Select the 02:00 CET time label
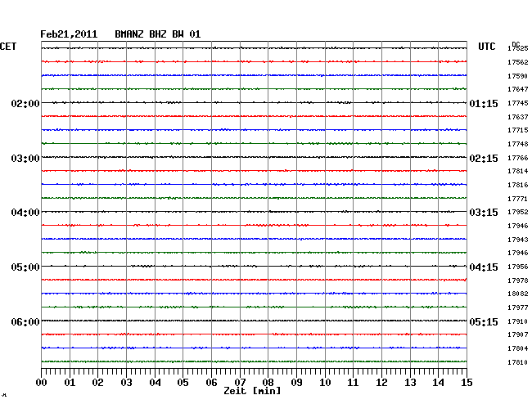 (x=25, y=103)
